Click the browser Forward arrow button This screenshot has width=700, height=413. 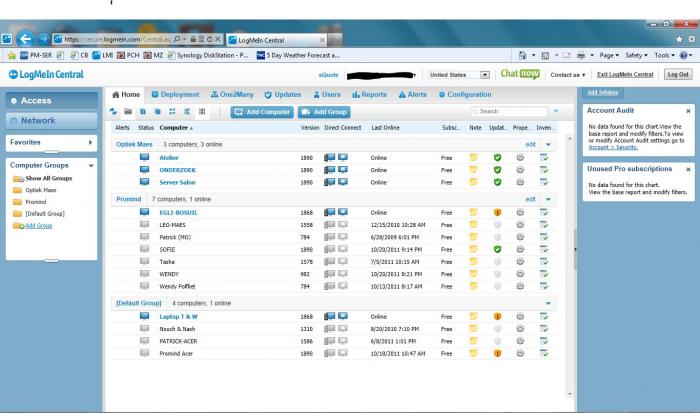click(x=43, y=39)
